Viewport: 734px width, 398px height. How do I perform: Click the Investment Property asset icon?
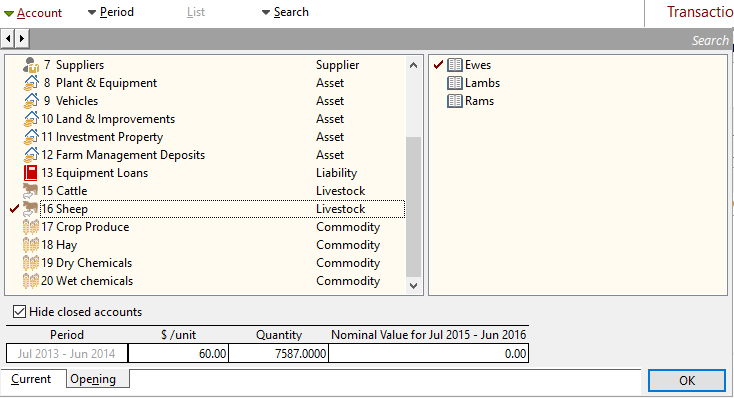pos(31,137)
